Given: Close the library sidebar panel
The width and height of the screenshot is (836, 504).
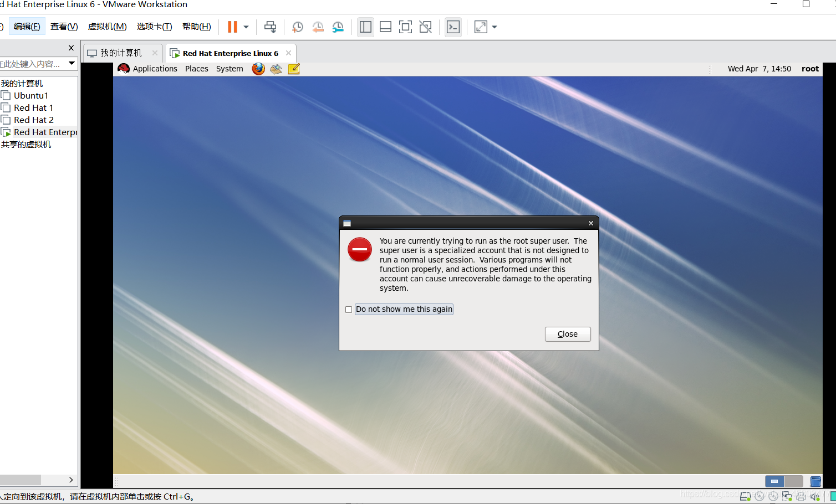Looking at the screenshot, I should tap(71, 48).
